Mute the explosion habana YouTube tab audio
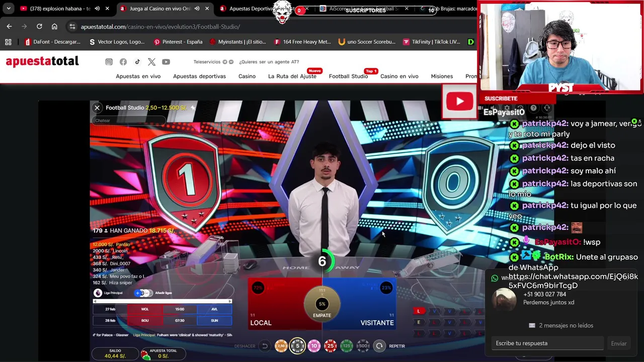The height and width of the screenshot is (362, 644). tap(97, 9)
